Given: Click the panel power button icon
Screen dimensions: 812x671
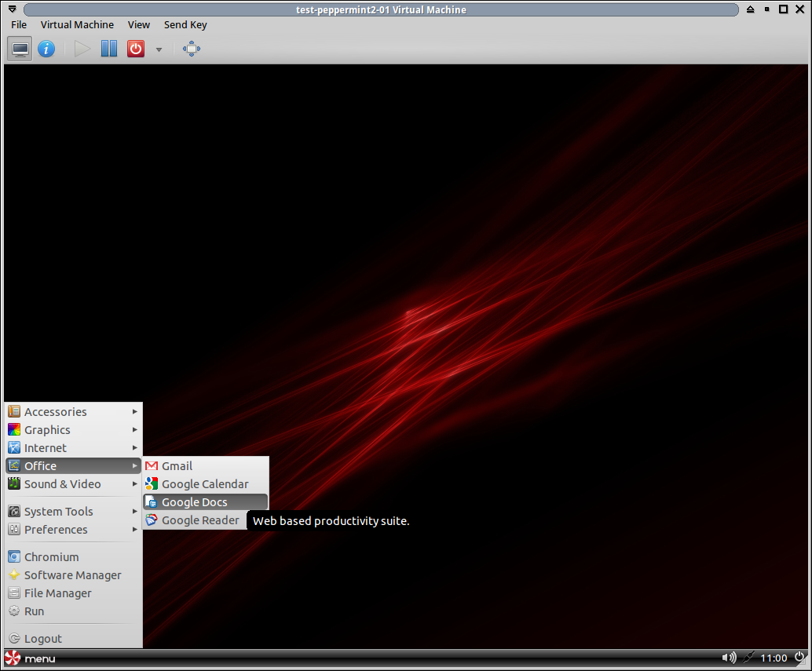Looking at the screenshot, I should tap(799, 658).
